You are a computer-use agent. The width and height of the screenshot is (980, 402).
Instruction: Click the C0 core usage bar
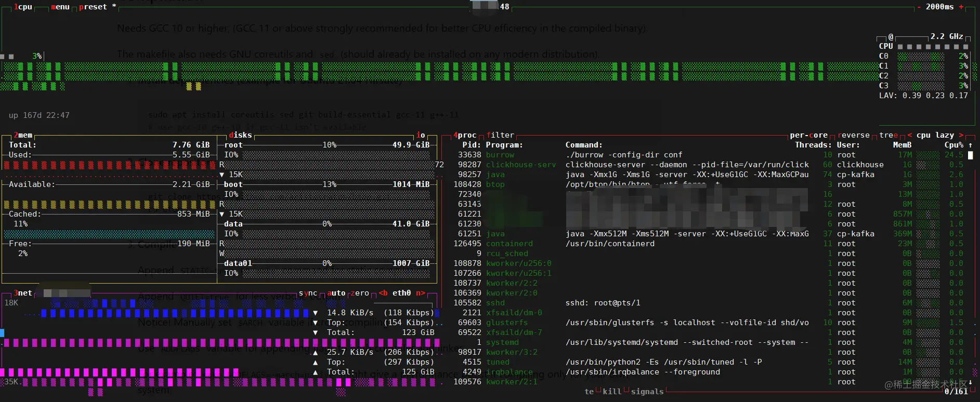pos(921,56)
